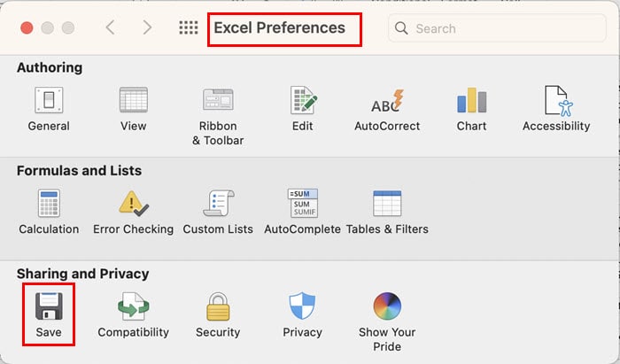Screen dimensions: 620x364
Task: Select Tables & Filters preferences
Action: 387,212
